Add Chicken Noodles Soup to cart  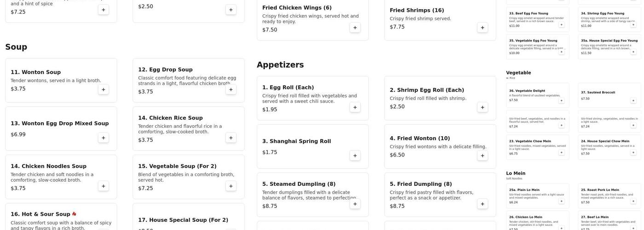click(103, 186)
